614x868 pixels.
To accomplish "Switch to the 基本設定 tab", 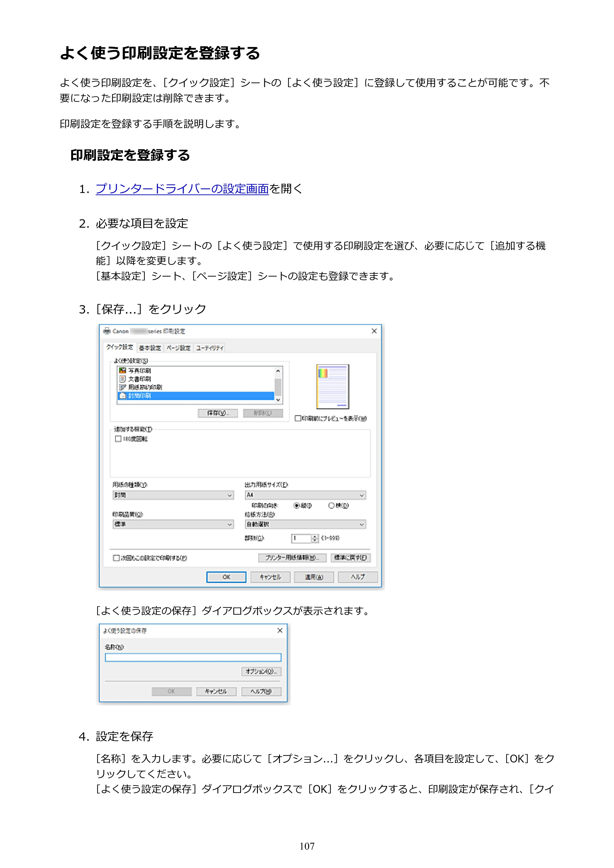I will (x=150, y=348).
